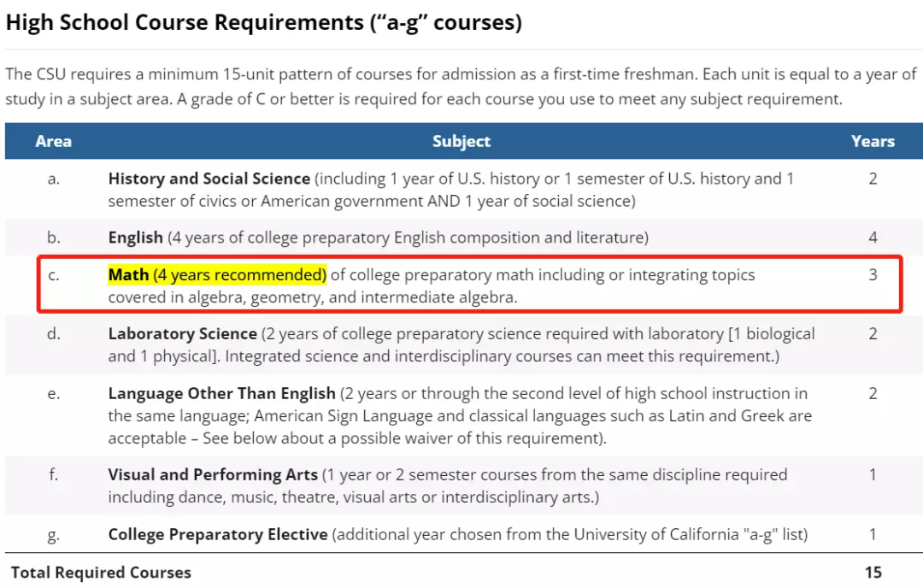
Task: Click the years value 4 for English
Action: tap(873, 237)
